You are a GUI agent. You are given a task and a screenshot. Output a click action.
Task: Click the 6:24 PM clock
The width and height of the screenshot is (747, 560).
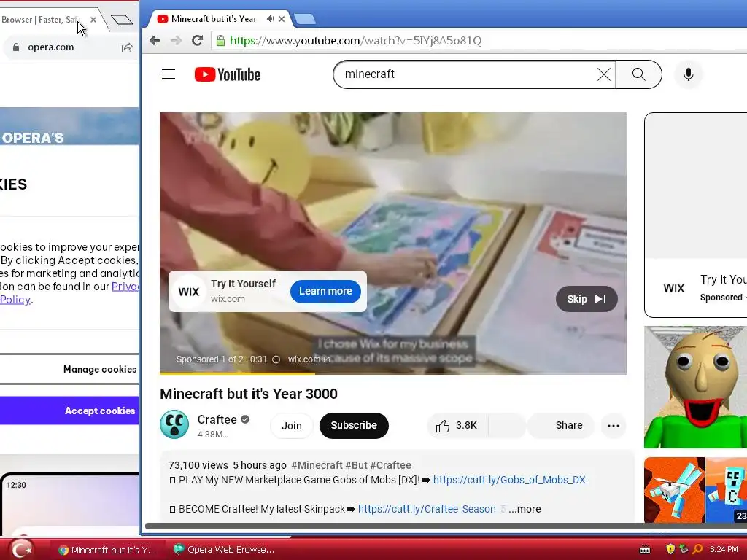[724, 549]
